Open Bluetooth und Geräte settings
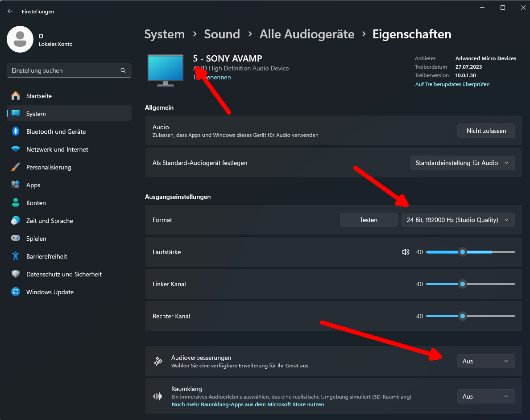The height and width of the screenshot is (420, 530). pyautogui.click(x=69, y=132)
